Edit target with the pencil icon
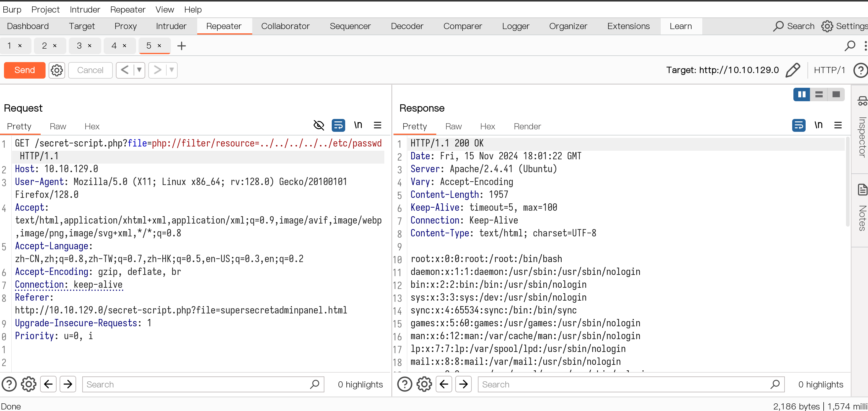 793,70
